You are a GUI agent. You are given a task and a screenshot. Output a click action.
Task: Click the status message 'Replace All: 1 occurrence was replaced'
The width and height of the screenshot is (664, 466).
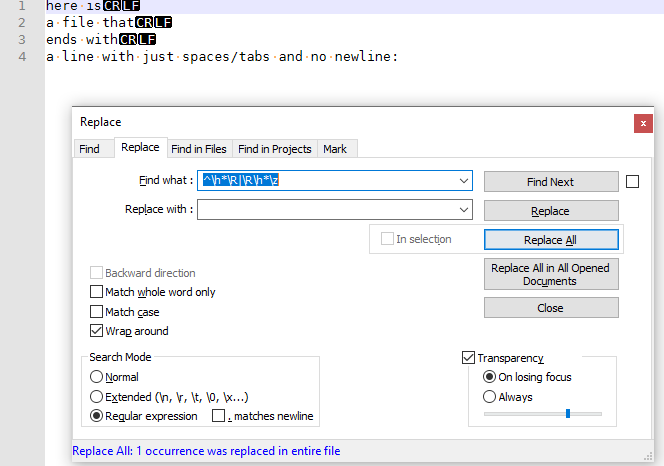[206, 451]
